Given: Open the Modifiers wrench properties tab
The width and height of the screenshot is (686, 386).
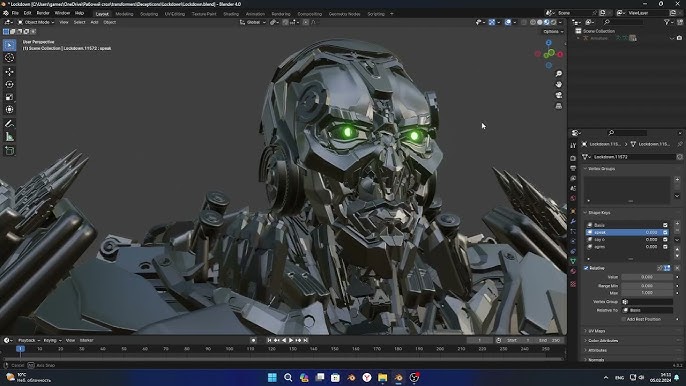Looking at the screenshot, I should (x=573, y=221).
